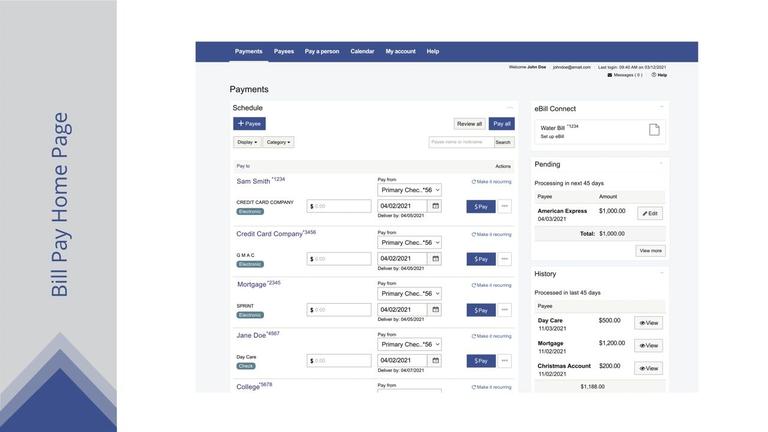Click the Pay all button

(x=501, y=124)
